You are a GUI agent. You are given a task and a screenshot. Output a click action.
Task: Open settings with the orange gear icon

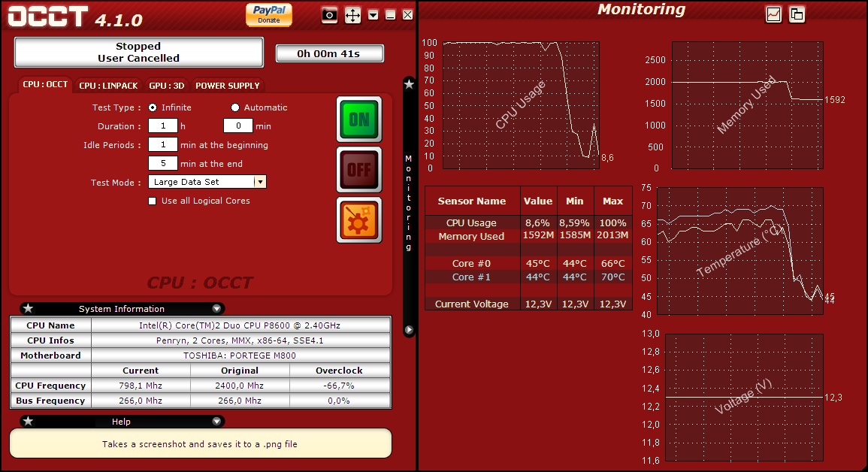pyautogui.click(x=359, y=220)
